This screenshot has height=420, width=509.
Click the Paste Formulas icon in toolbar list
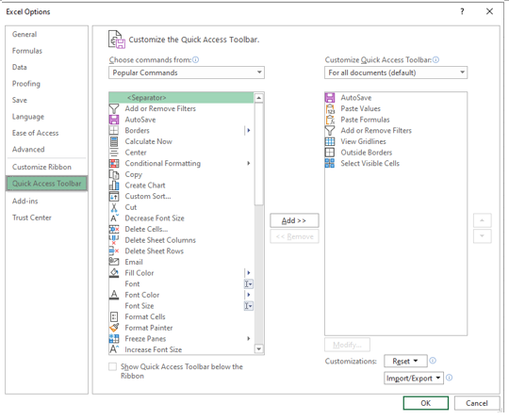point(330,120)
